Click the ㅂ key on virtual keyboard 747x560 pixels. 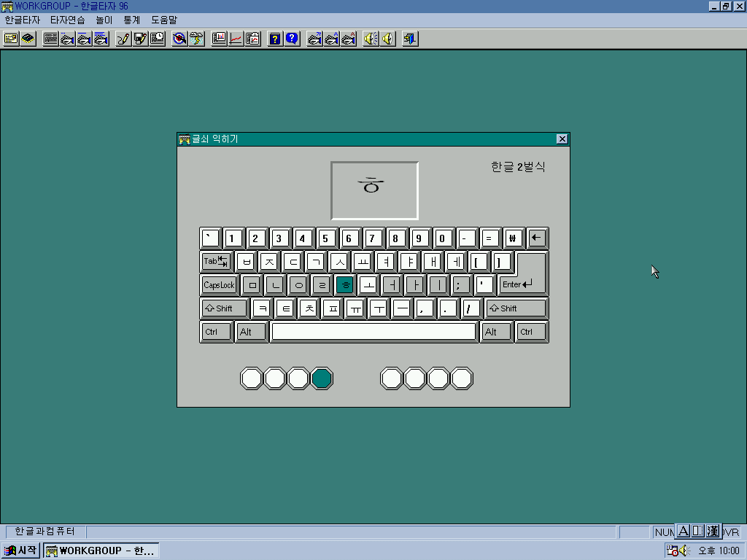coord(246,262)
